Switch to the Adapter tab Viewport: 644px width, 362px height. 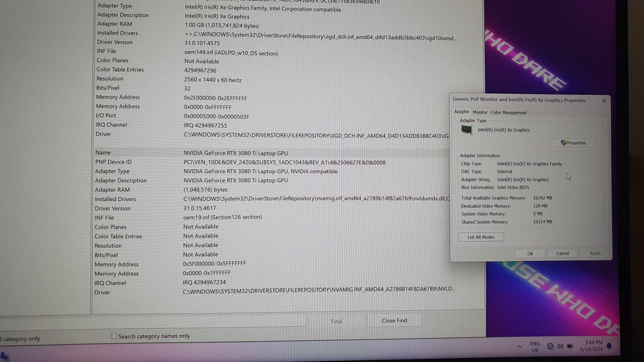click(x=462, y=112)
